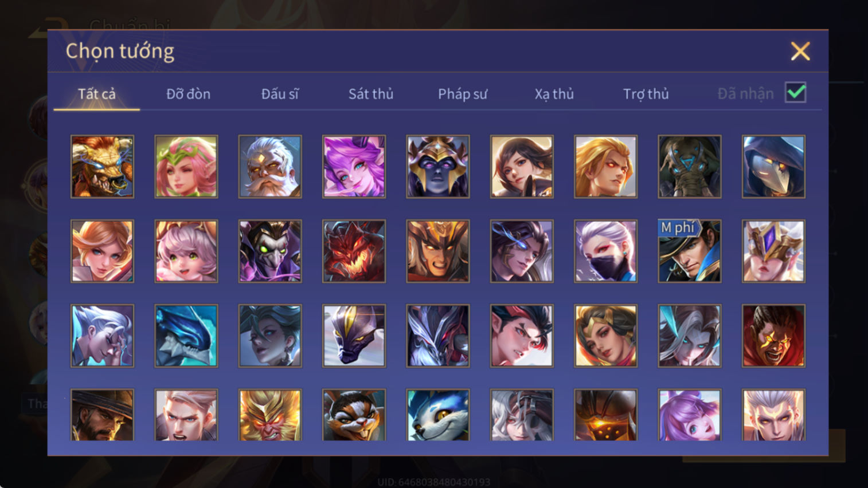Pick the purple-haired girl hero in first row
The width and height of the screenshot is (868, 488).
[354, 167]
